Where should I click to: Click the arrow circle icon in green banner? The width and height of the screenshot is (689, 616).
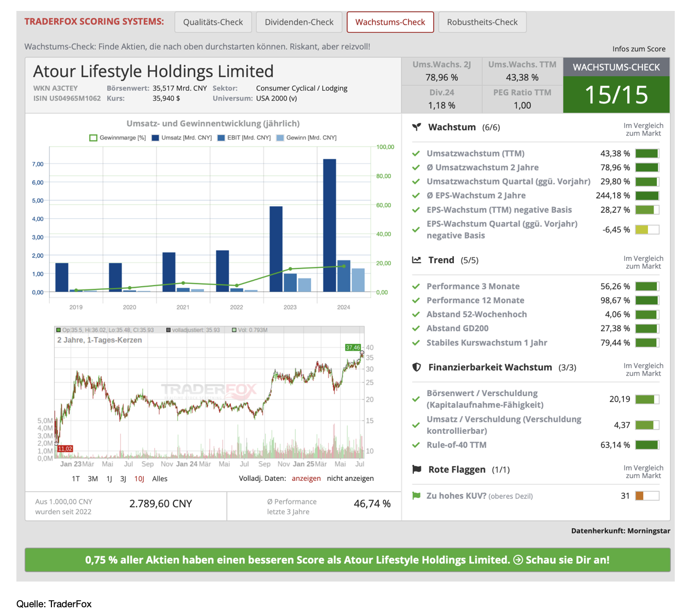click(518, 560)
